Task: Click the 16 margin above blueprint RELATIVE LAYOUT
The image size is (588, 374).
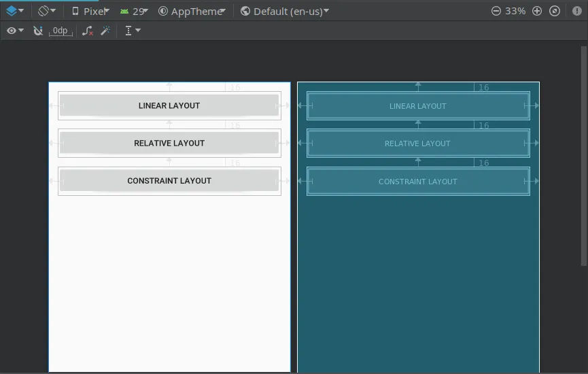Action: coord(484,125)
